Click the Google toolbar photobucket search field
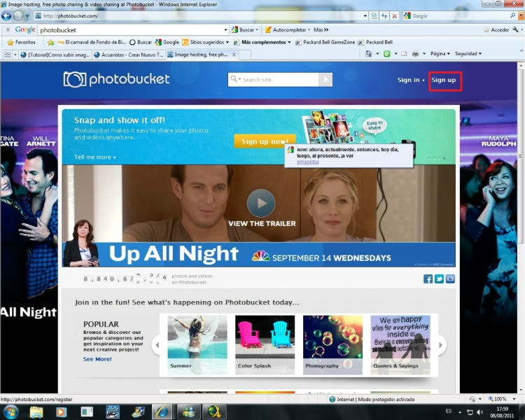The height and width of the screenshot is (420, 525). [131, 30]
